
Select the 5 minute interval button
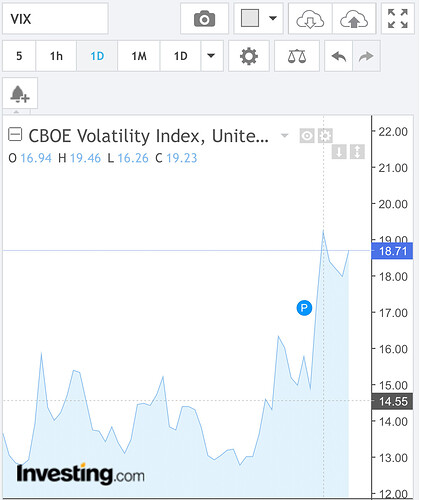19,56
